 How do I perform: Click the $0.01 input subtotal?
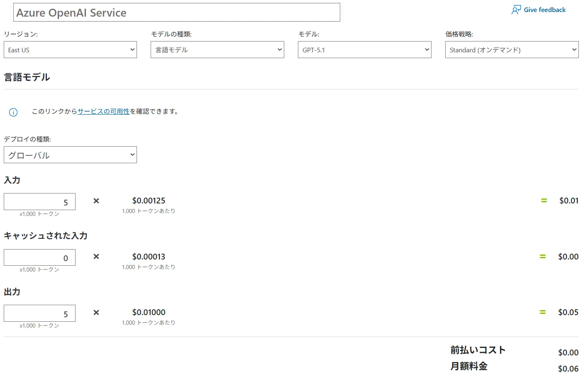[569, 201]
